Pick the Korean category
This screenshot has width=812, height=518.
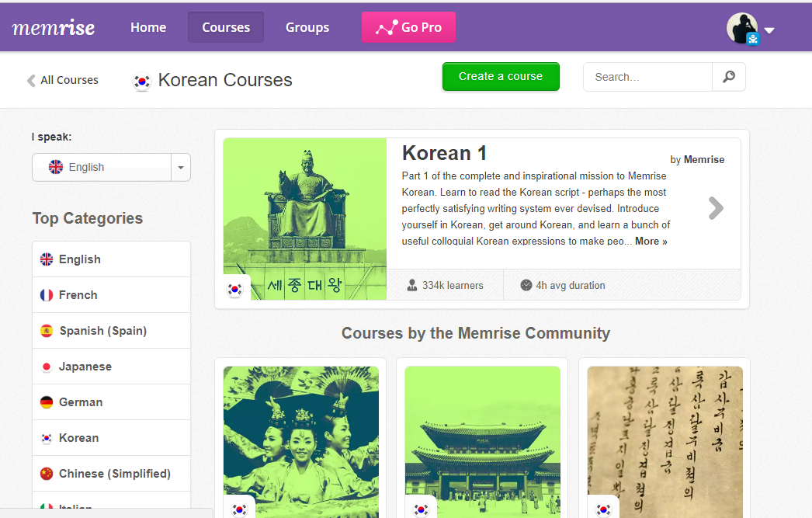pos(111,438)
